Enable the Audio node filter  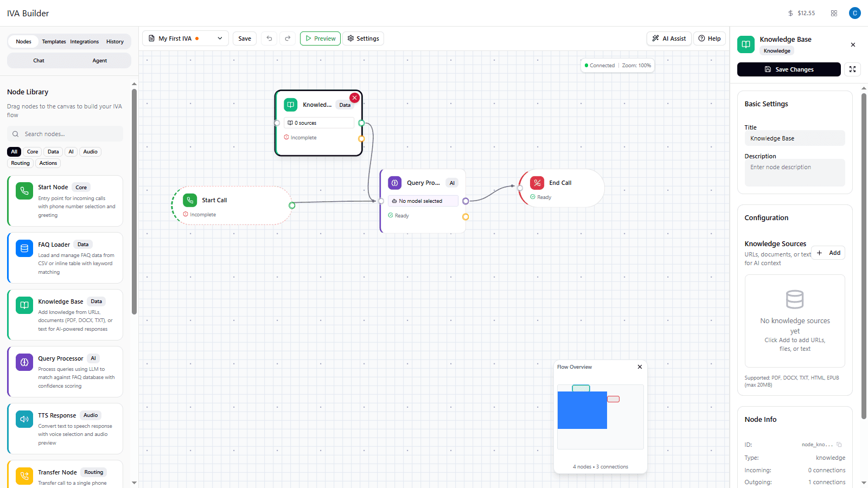90,151
